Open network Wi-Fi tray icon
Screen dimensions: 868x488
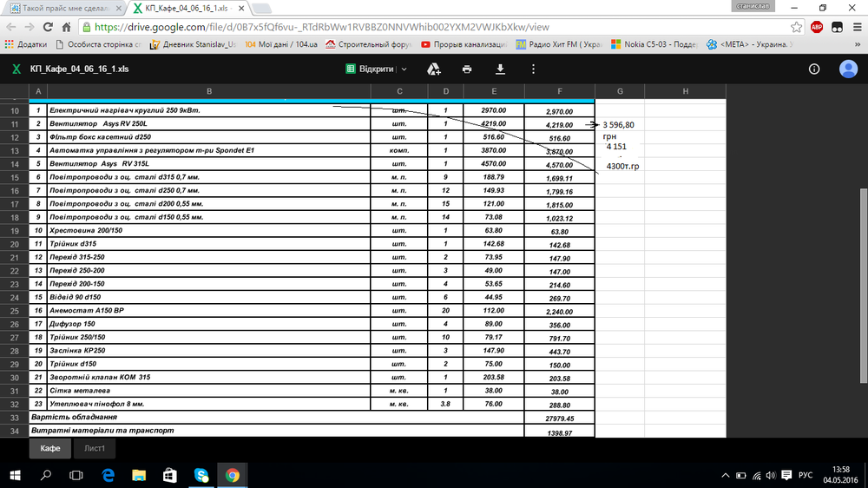tap(756, 475)
